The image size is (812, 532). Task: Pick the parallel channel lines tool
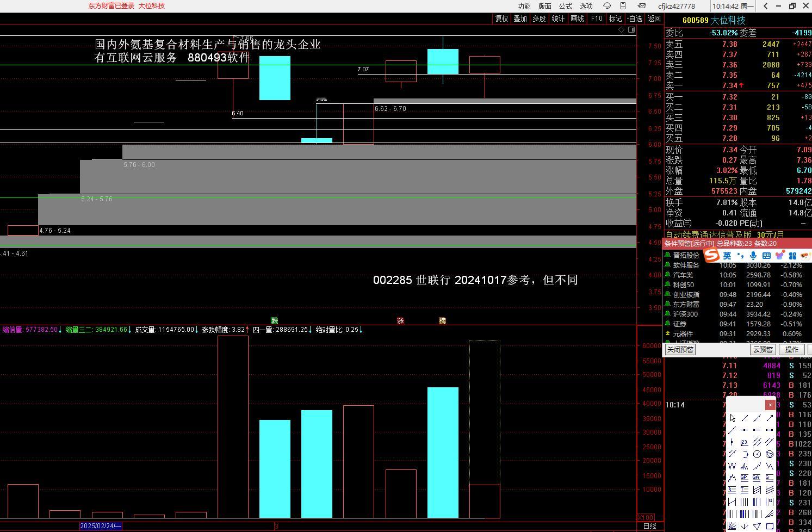(757, 442)
